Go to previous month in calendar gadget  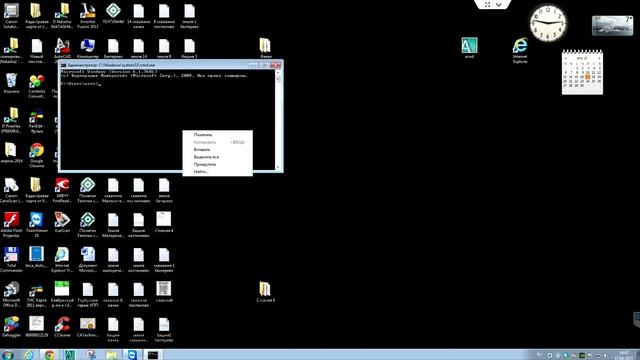click(566, 58)
